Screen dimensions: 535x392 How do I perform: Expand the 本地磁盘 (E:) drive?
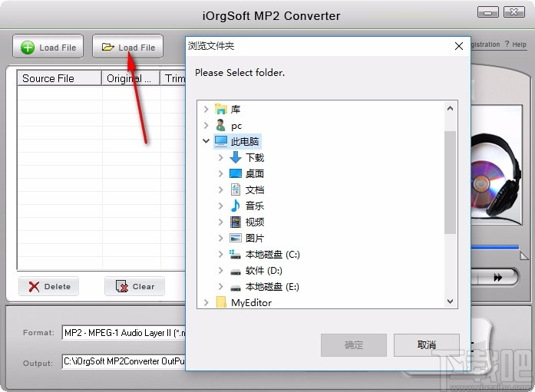pyautogui.click(x=221, y=286)
